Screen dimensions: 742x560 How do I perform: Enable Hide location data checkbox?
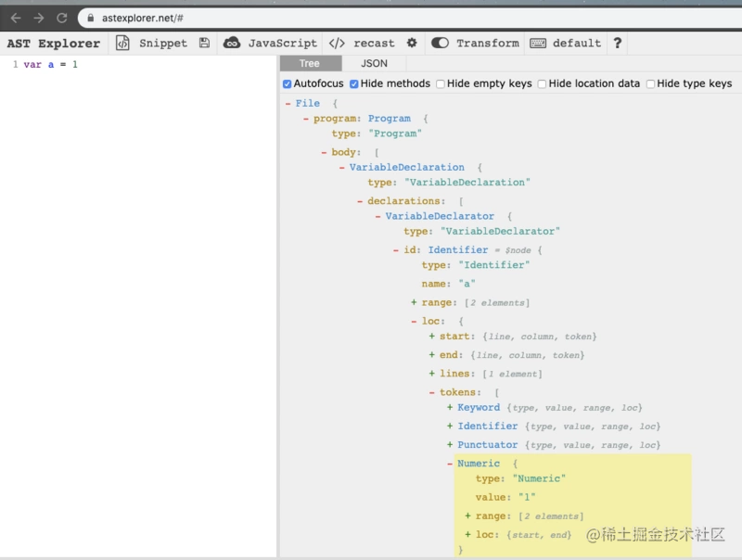pos(542,83)
